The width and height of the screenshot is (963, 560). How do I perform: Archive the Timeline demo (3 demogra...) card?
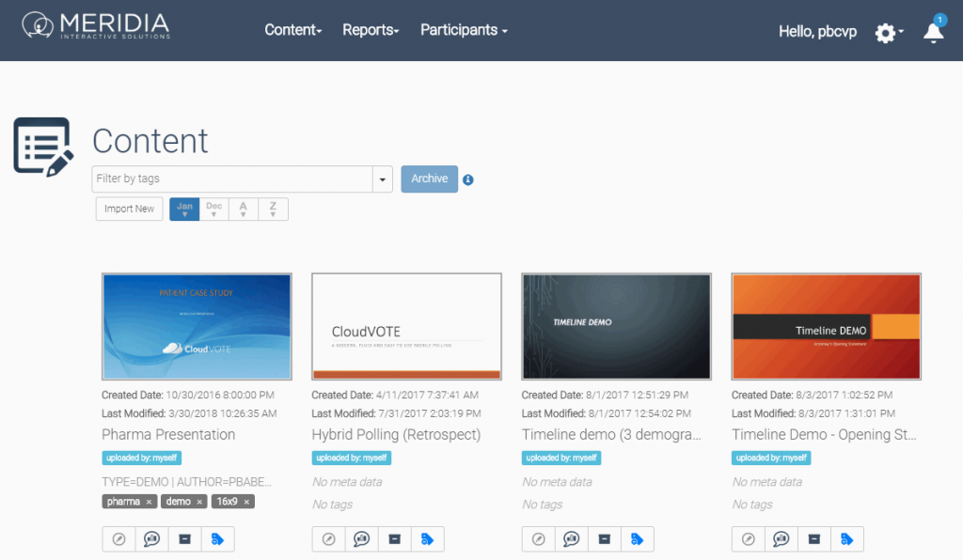(605, 539)
